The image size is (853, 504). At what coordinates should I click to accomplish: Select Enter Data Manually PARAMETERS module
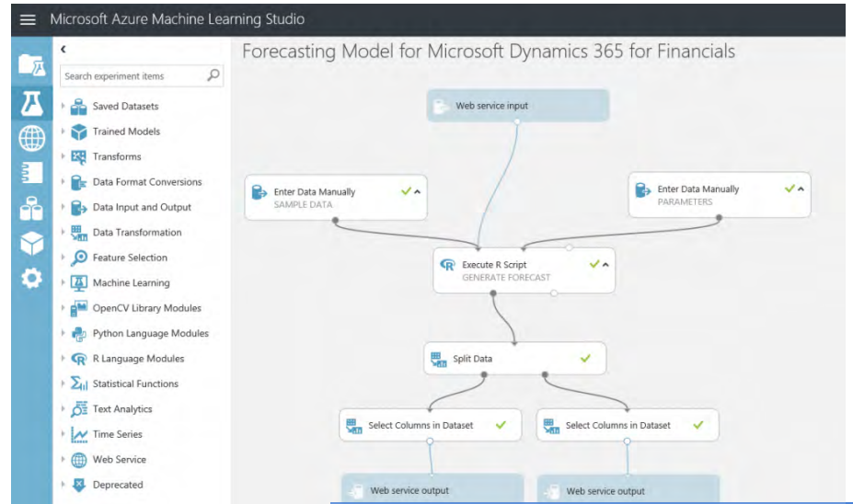[x=720, y=195]
